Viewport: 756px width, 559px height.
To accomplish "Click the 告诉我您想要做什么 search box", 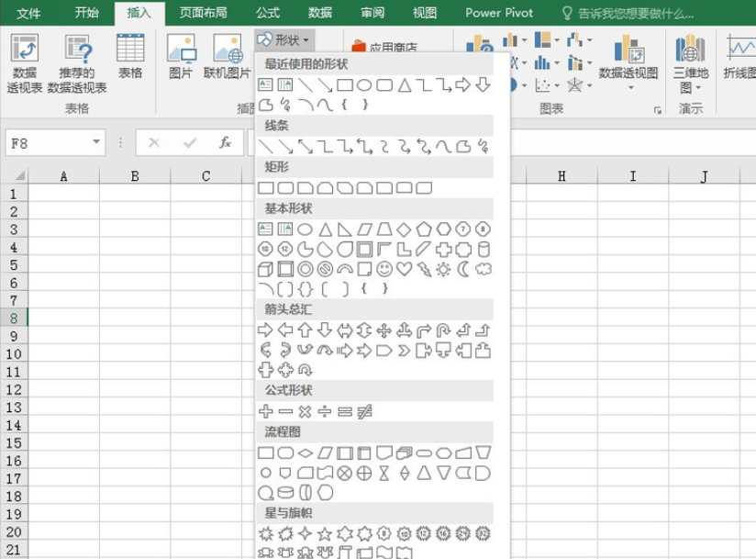I will coord(633,13).
